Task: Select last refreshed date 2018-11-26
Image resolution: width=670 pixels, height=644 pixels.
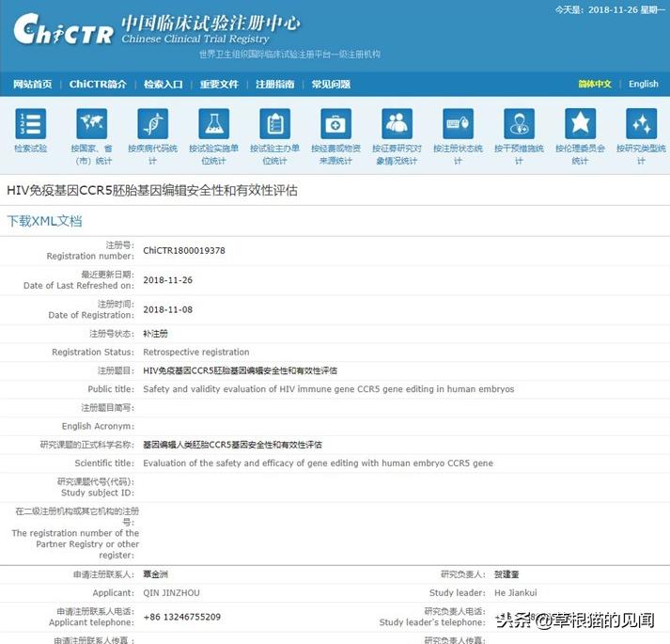Action: (168, 280)
